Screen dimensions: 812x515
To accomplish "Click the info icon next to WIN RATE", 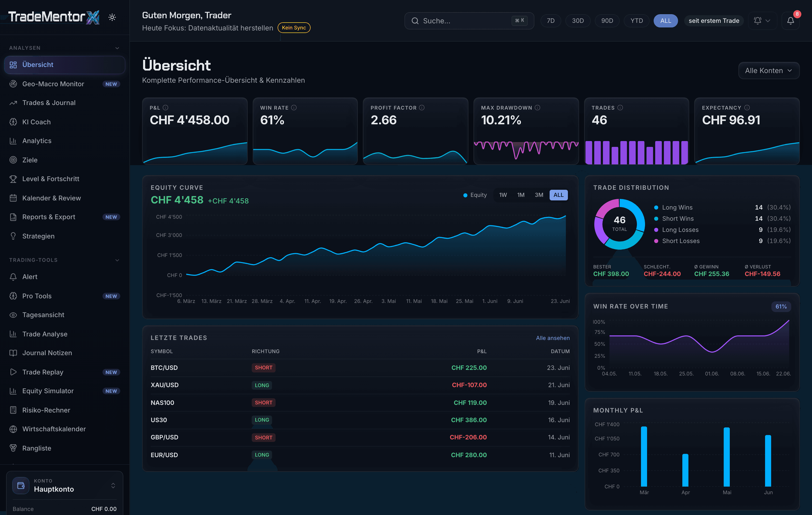I will (x=294, y=108).
